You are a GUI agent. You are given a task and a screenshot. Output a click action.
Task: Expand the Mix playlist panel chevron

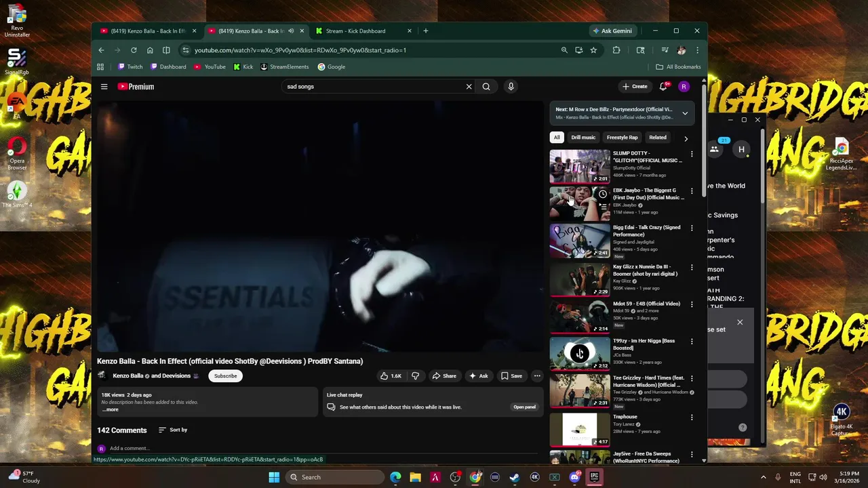click(x=685, y=113)
